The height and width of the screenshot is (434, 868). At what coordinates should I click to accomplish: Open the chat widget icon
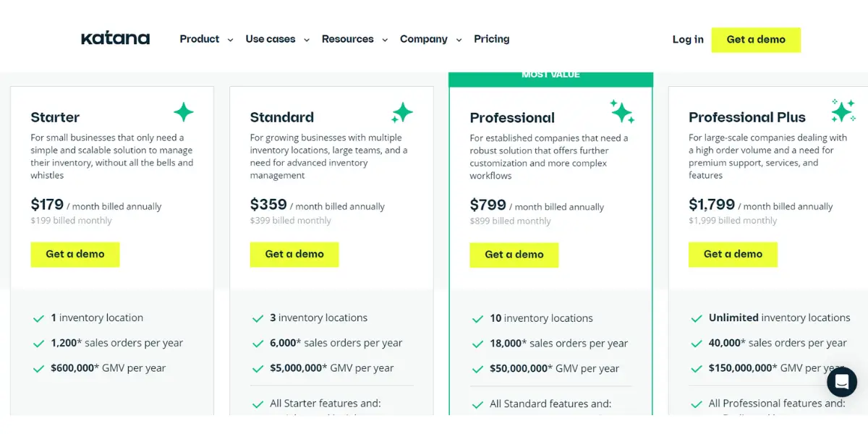842,382
